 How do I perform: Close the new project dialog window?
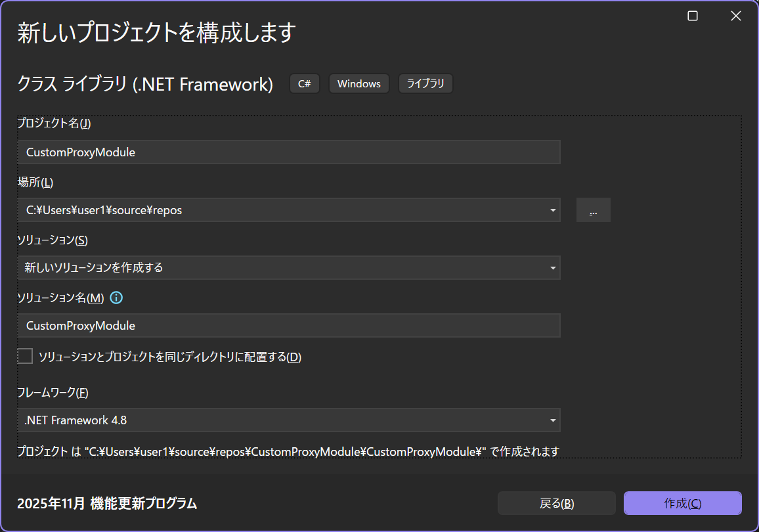point(735,16)
